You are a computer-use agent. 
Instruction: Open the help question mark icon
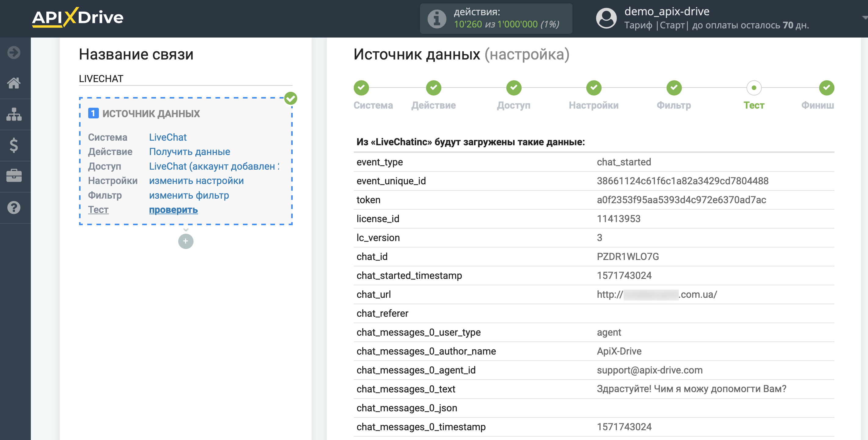[14, 207]
